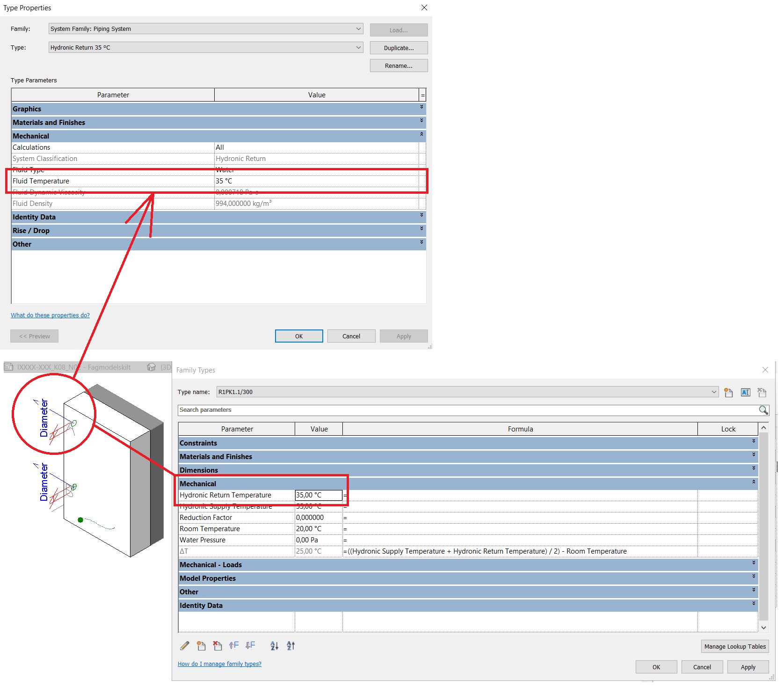The width and height of the screenshot is (784, 687).
Task: Expand the Identity Data section
Action: click(x=421, y=216)
